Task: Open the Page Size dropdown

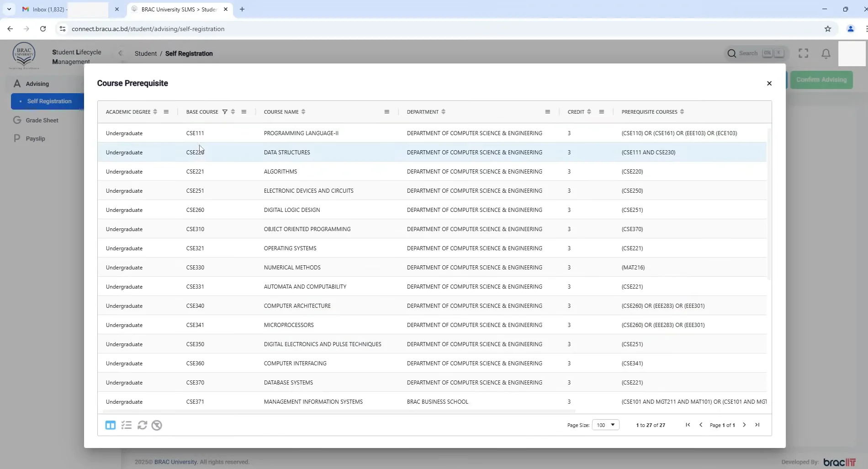Action: point(605,425)
